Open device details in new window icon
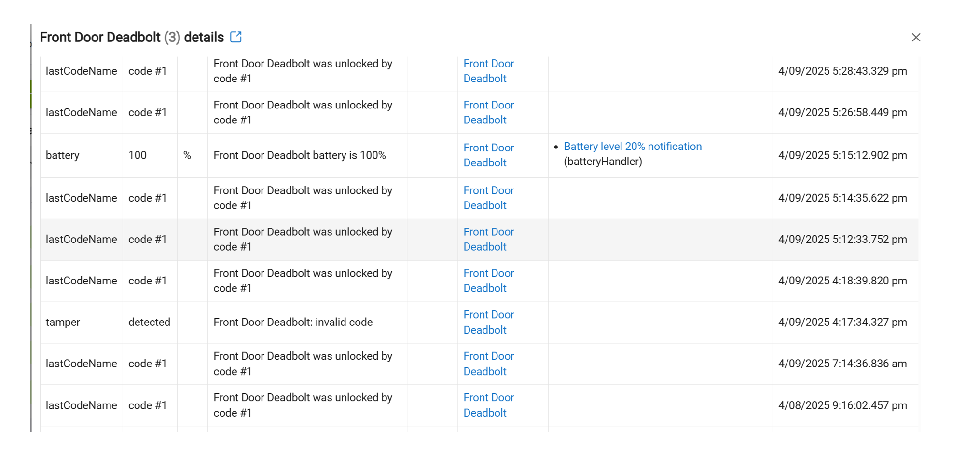Viewport: 980px width, 458px height. 235,37
